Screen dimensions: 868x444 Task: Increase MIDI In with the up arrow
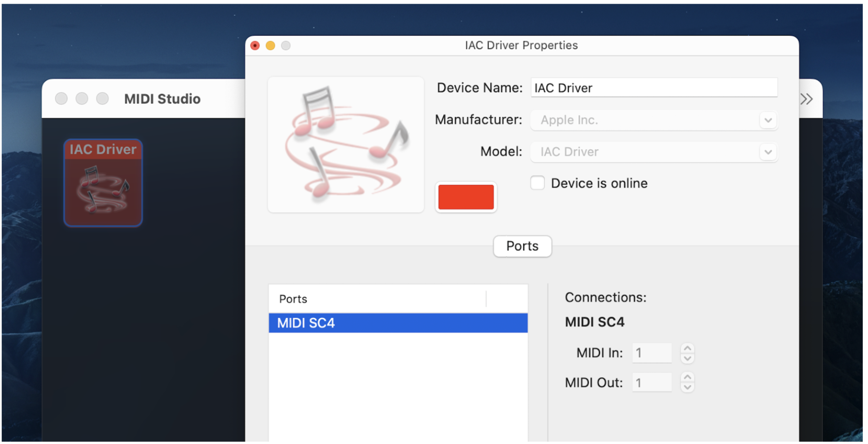tap(687, 348)
